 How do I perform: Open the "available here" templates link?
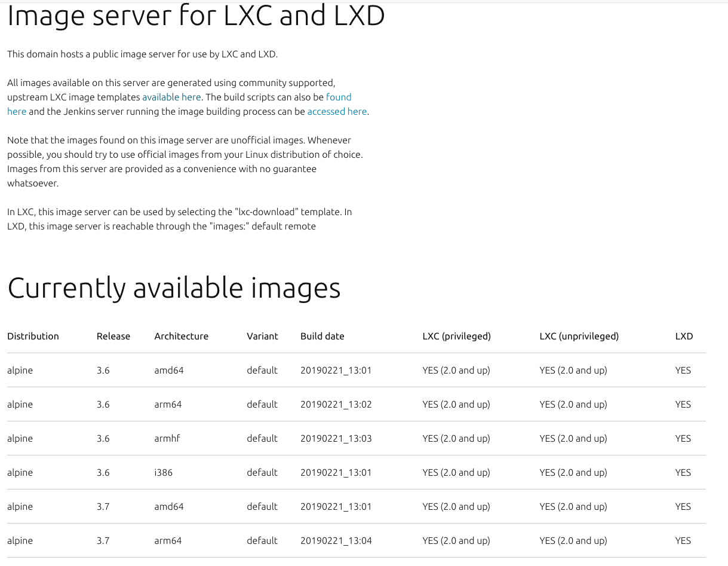pos(171,97)
